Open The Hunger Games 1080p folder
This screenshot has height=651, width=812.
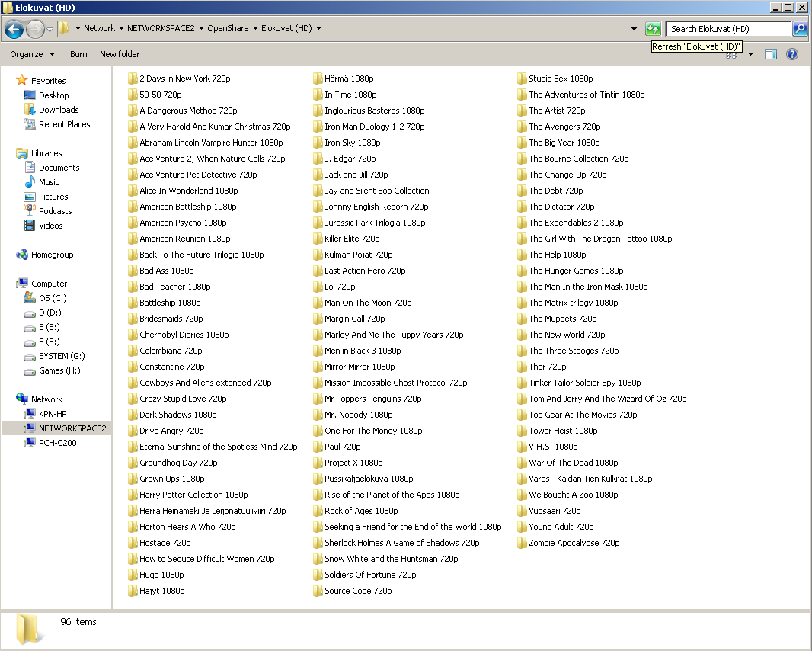tap(576, 271)
